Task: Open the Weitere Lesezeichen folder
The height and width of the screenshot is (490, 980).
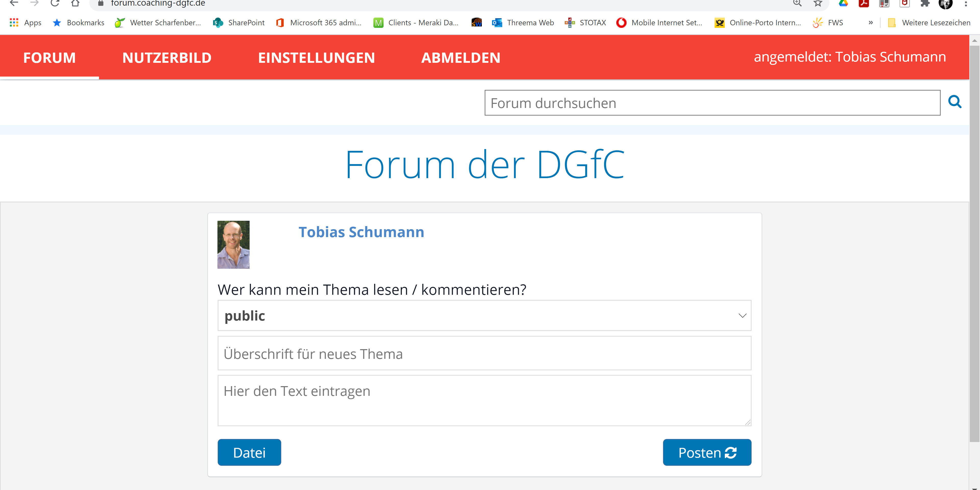Action: point(929,23)
